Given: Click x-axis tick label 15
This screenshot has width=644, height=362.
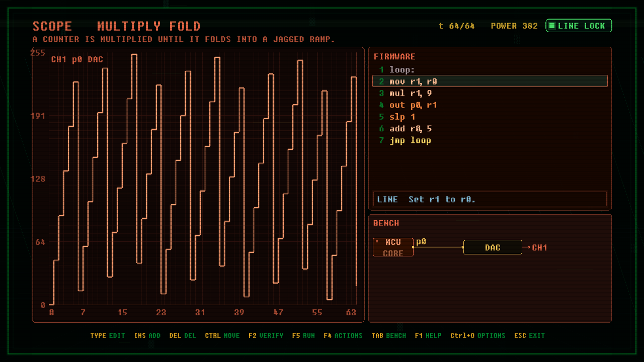Looking at the screenshot, I should (x=122, y=312).
